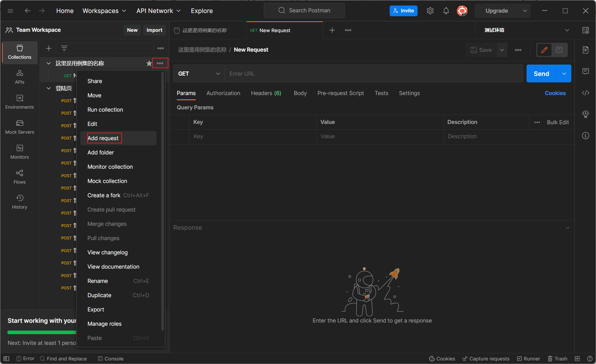Open the Runner in status bar
Viewport: 596px width, 364px height.
tap(529, 358)
